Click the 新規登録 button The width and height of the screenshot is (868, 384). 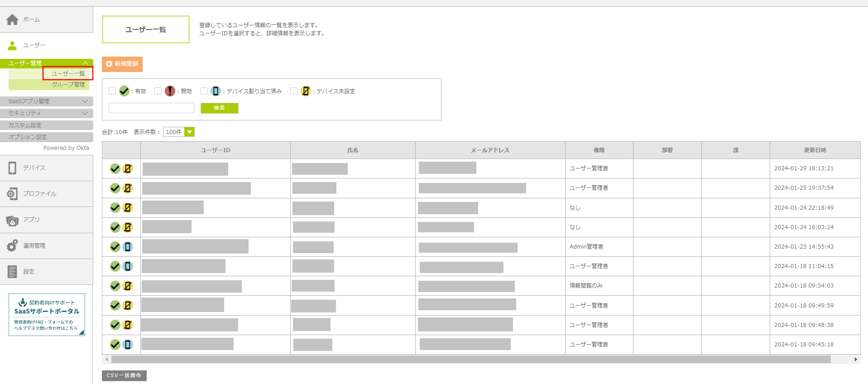pos(122,64)
